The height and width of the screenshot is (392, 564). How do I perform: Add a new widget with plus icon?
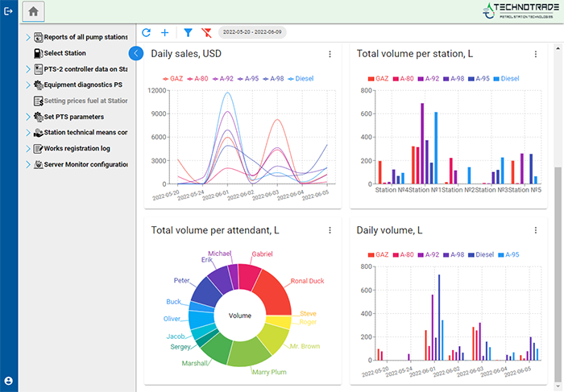(x=164, y=33)
